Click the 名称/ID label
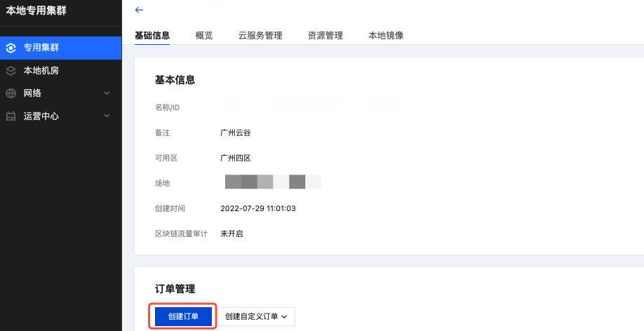This screenshot has width=644, height=331. coord(167,107)
